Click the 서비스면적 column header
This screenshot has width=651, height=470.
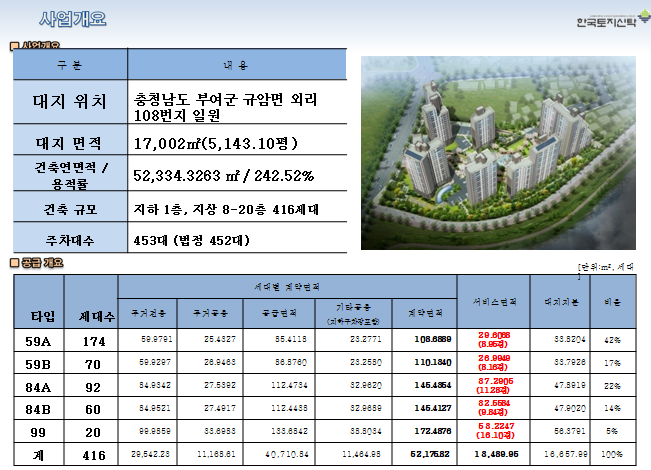[x=494, y=302]
